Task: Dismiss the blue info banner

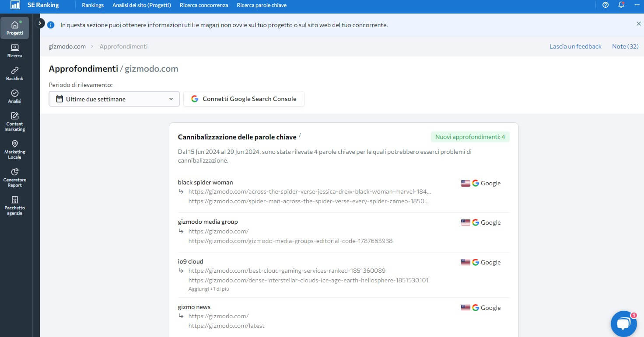Action: point(638,24)
